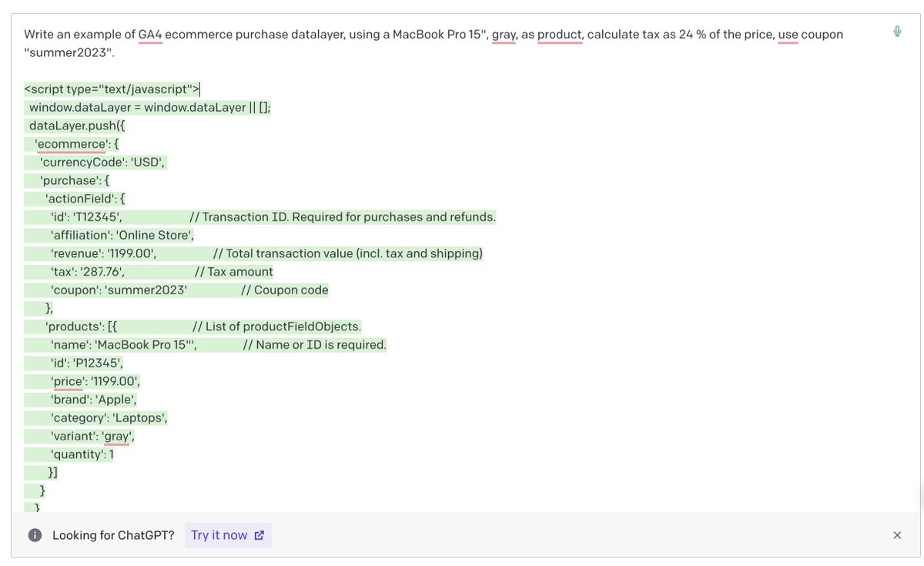Click the 'revenue': '1199.00' value
The height and width of the screenshot is (566, 924).
tap(104, 253)
